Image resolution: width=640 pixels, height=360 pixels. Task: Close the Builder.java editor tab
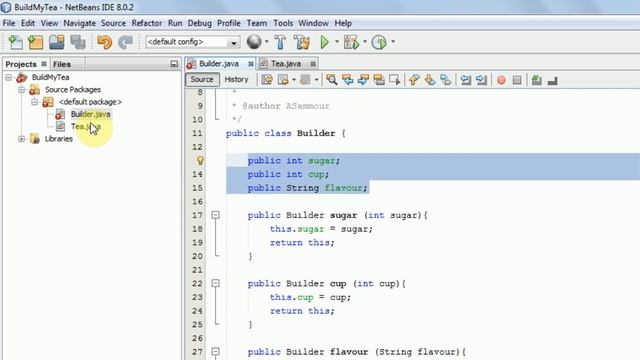click(x=251, y=64)
